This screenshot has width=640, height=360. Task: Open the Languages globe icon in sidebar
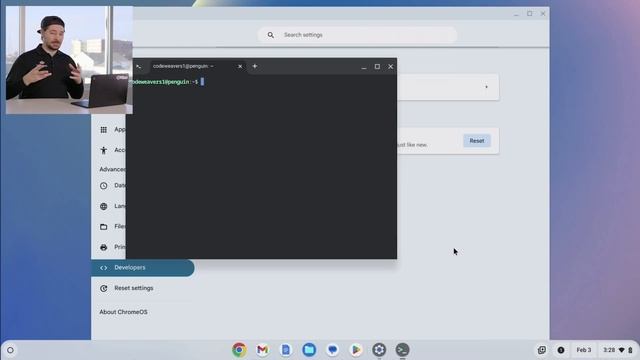[x=104, y=206]
